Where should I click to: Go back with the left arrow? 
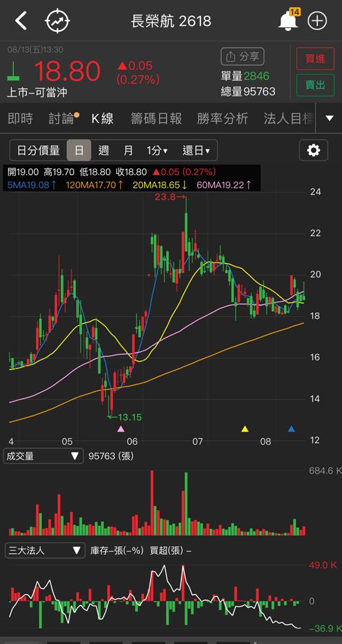pyautogui.click(x=21, y=20)
